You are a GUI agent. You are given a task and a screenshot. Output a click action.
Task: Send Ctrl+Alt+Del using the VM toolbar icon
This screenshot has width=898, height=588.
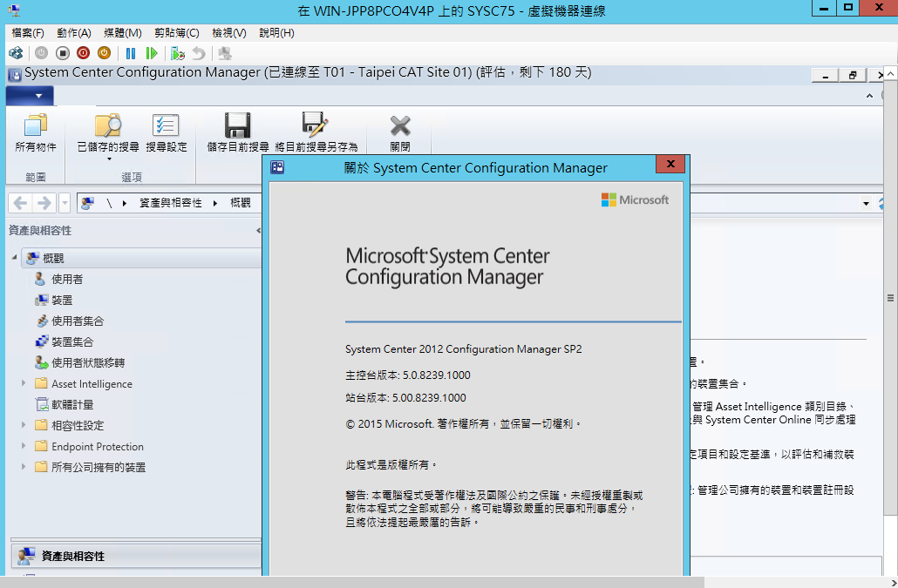[16, 53]
